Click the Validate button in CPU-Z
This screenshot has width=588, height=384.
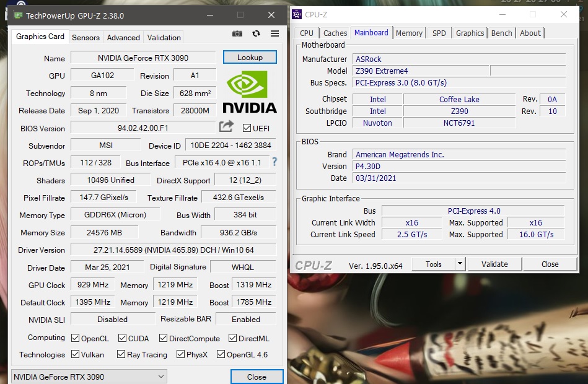[494, 264]
